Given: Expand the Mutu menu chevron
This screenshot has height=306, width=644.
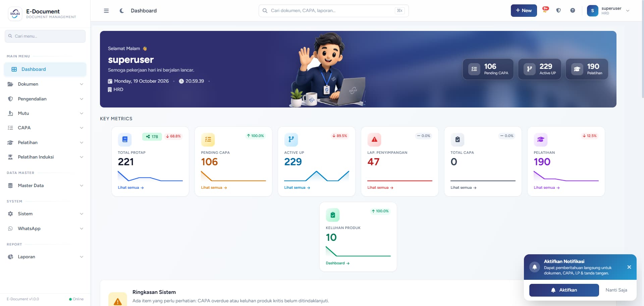Looking at the screenshot, I should [x=82, y=113].
